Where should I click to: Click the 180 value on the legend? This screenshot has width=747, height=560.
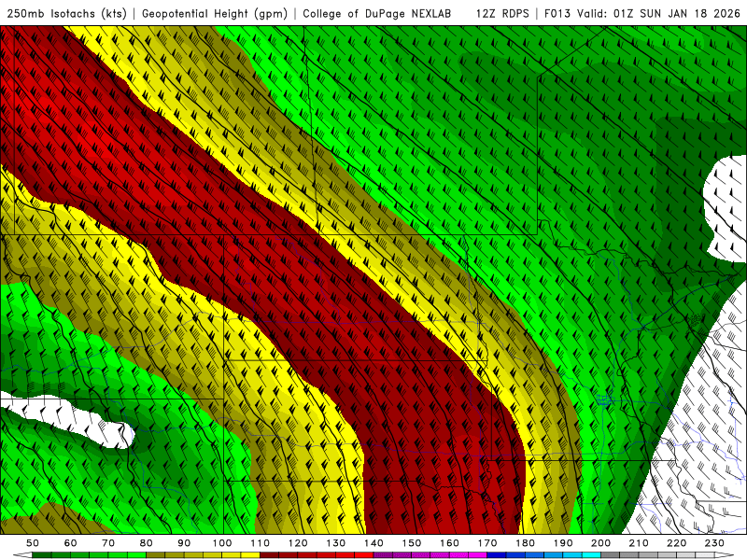525,543
